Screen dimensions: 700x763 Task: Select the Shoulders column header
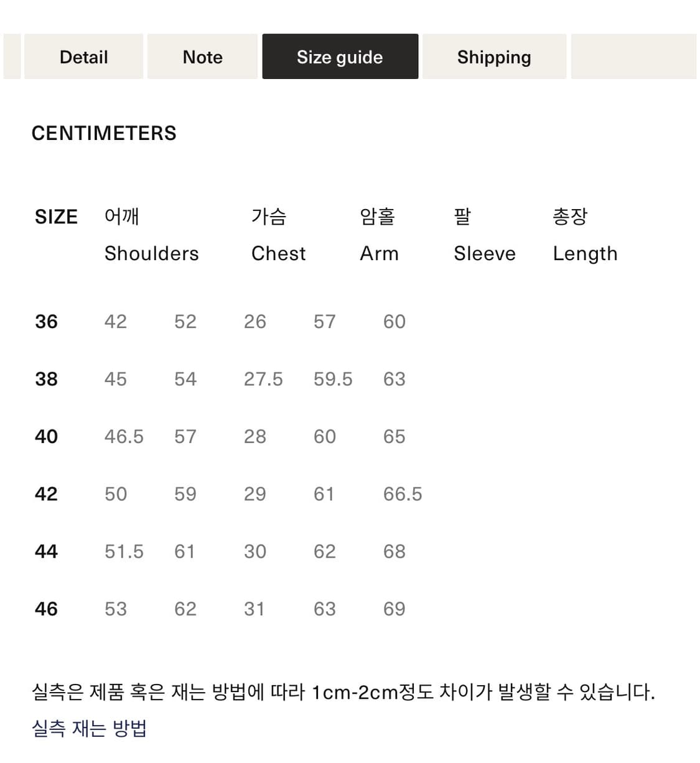pyautogui.click(x=151, y=253)
